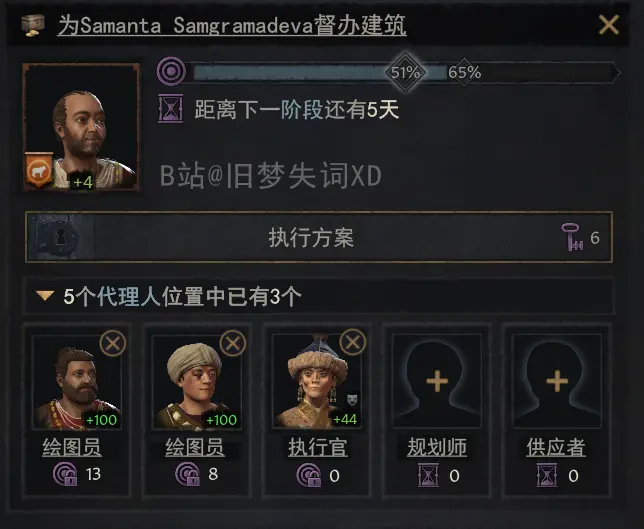Remove the first 绘图员 agent

(x=113, y=343)
